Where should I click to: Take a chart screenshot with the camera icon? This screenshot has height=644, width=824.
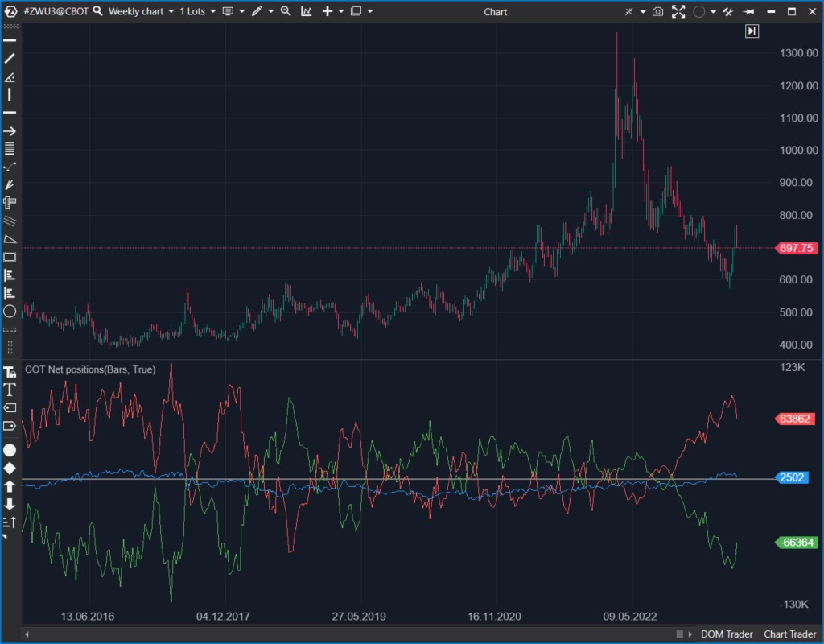[x=658, y=11]
